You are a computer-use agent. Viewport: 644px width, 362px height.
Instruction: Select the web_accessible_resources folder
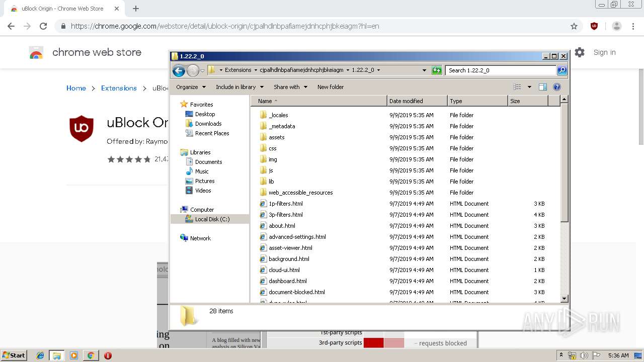[300, 193]
